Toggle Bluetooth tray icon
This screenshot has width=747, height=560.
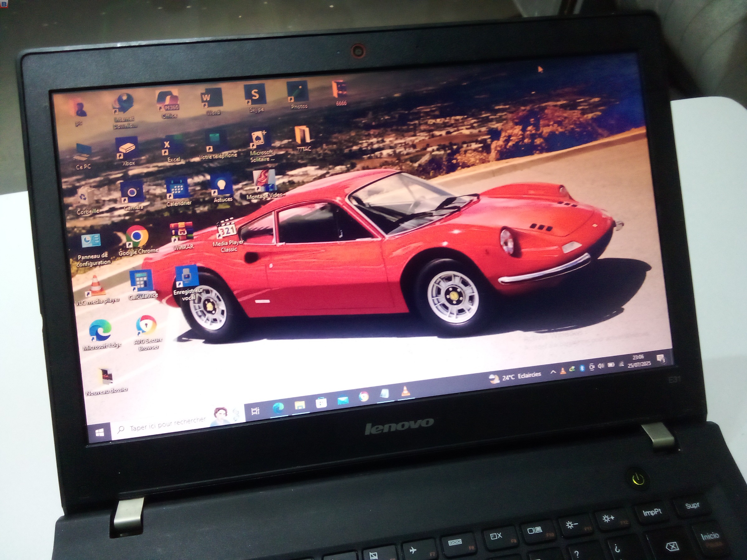click(582, 369)
